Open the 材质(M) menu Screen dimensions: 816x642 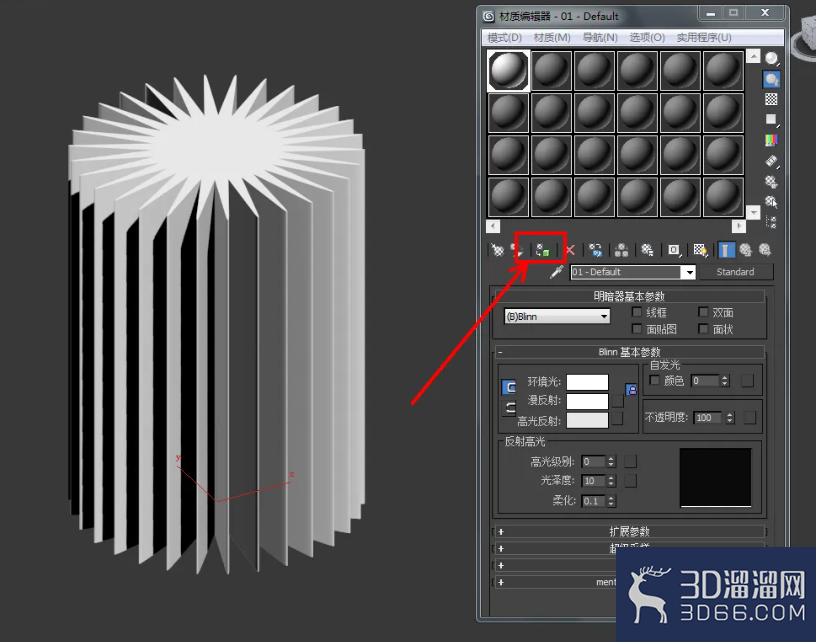552,37
